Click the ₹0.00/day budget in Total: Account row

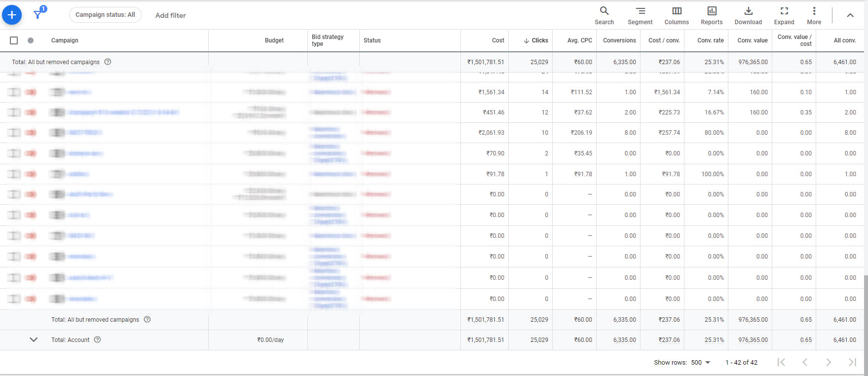pyautogui.click(x=270, y=339)
